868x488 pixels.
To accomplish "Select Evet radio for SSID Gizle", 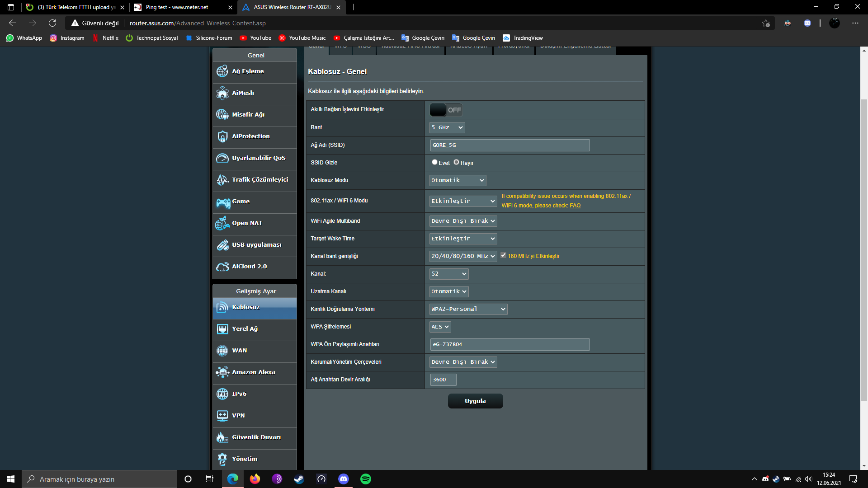I will (x=434, y=162).
